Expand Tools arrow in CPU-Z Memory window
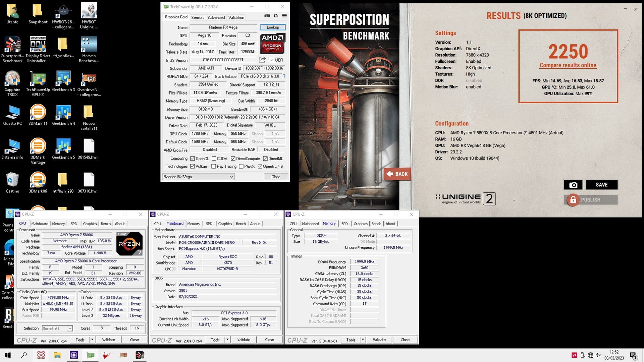The height and width of the screenshot is (362, 644). 363,340
